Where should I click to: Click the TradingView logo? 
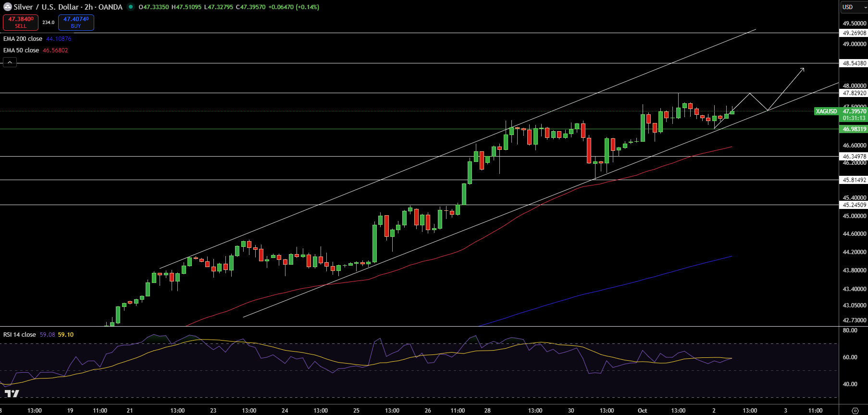[12, 394]
